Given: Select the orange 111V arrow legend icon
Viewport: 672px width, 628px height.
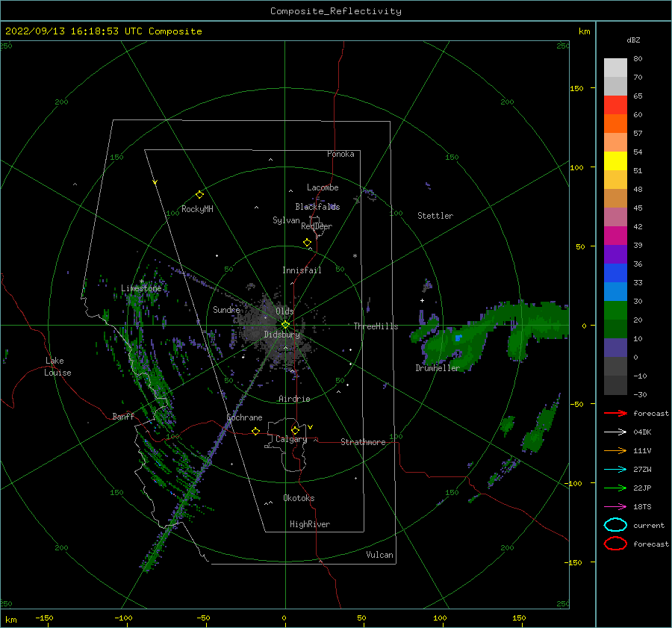Looking at the screenshot, I should (615, 450).
